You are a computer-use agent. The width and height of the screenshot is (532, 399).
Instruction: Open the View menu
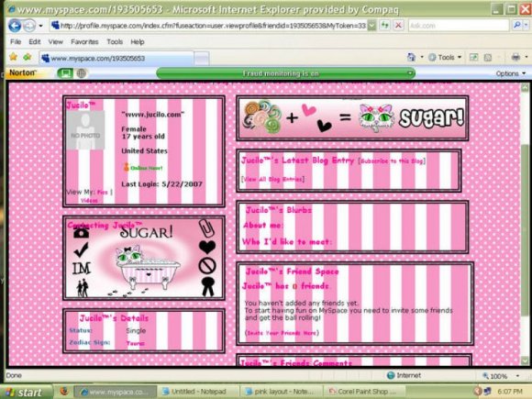(x=55, y=41)
